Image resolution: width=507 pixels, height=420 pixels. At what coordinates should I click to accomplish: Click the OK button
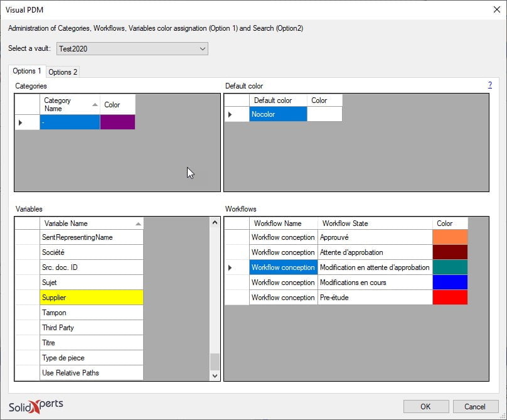click(426, 406)
